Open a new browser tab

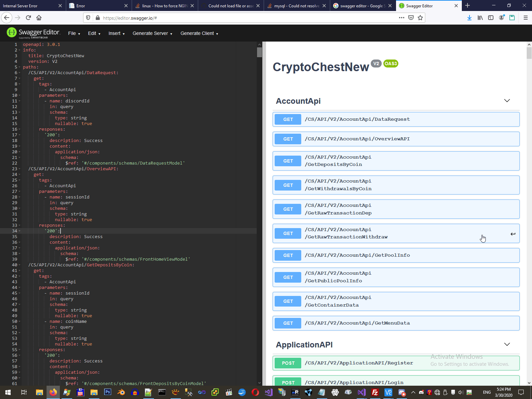467,6
